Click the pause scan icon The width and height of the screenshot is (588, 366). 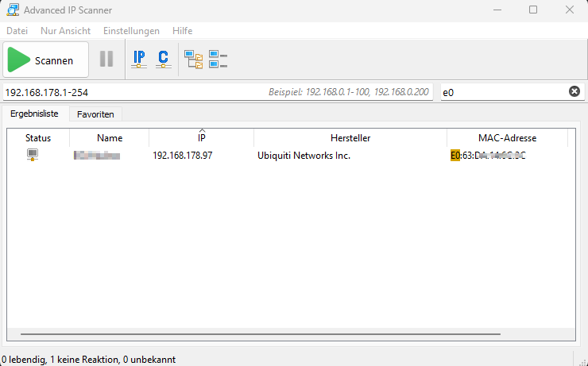tap(106, 60)
